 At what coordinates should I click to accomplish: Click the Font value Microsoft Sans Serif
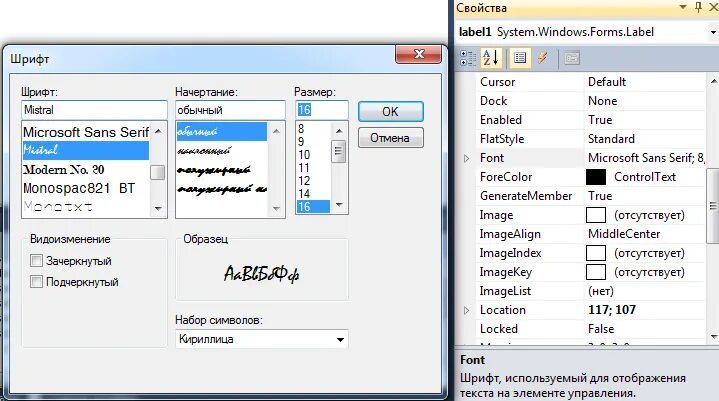point(646,158)
